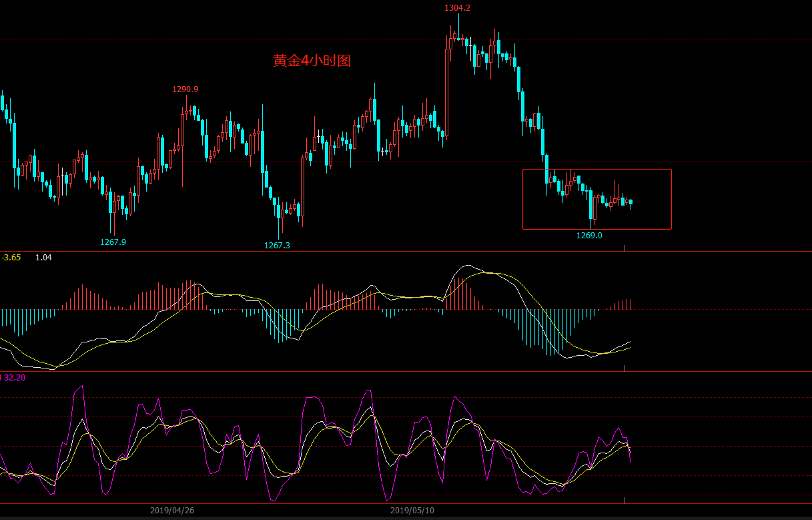Click the 2019/04/26 date axis label
Viewport: 812px width, 520px height.
171,511
